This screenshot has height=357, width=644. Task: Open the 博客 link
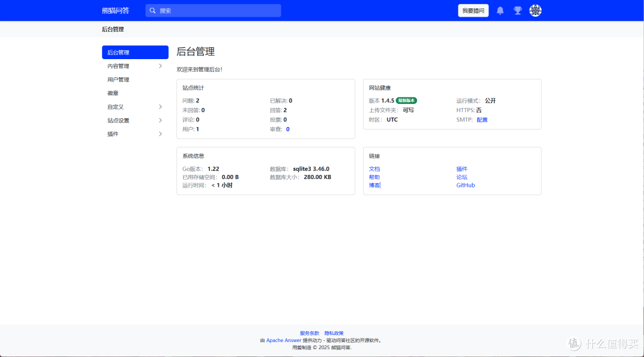point(374,186)
